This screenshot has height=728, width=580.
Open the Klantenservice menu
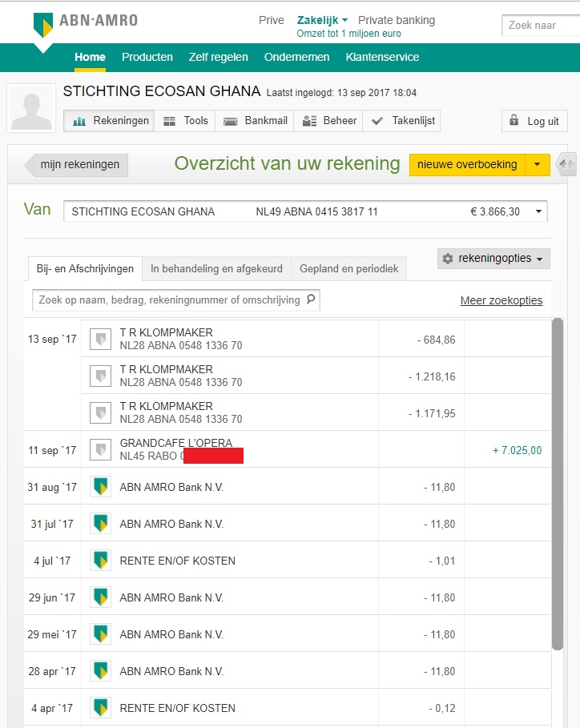tap(382, 57)
